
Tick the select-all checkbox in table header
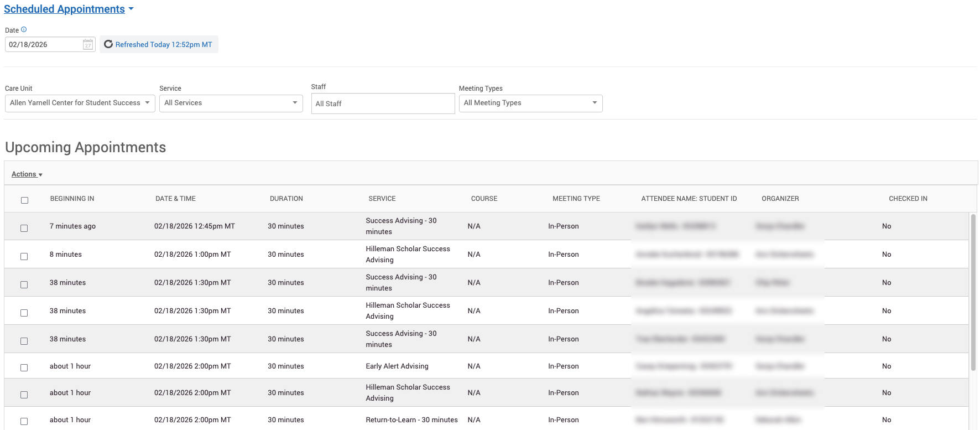[24, 200]
